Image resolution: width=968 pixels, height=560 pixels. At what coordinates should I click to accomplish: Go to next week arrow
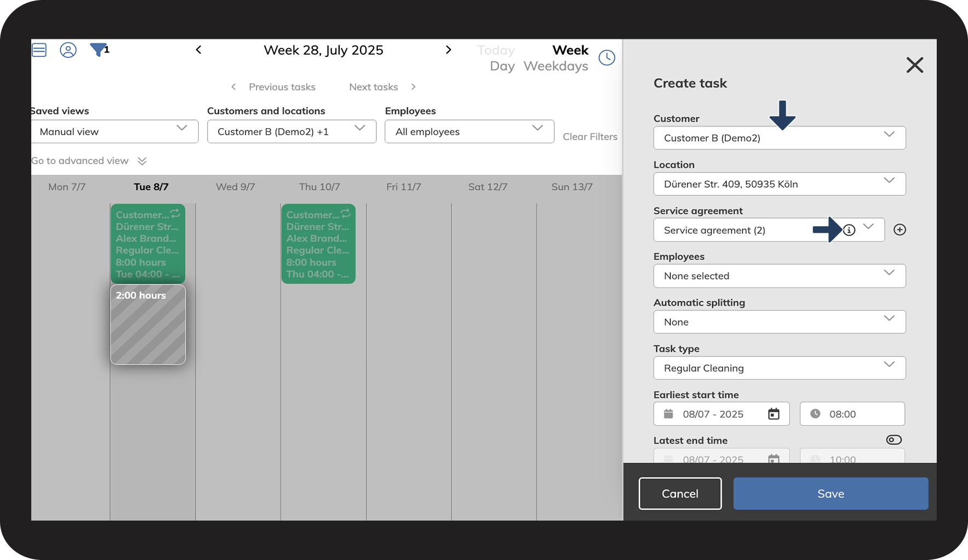pos(449,50)
